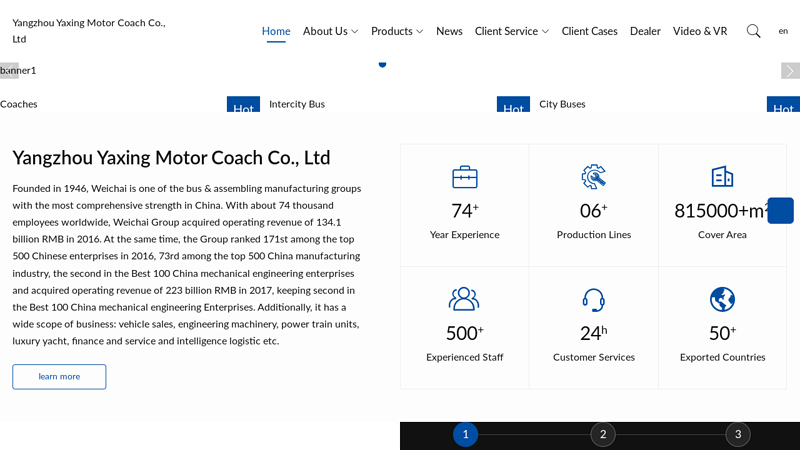Click the people Experienced Staff icon

(464, 299)
